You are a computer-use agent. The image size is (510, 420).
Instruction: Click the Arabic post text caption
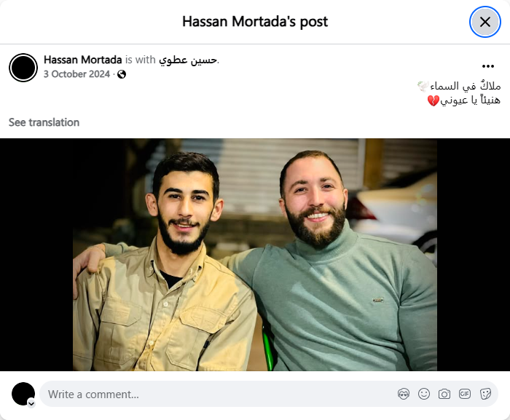[459, 93]
